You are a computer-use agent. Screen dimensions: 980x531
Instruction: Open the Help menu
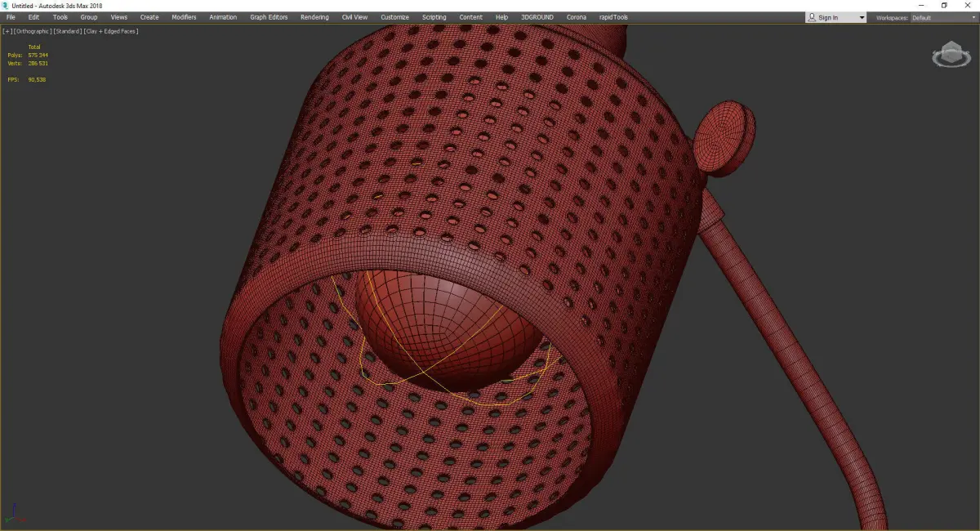[501, 17]
